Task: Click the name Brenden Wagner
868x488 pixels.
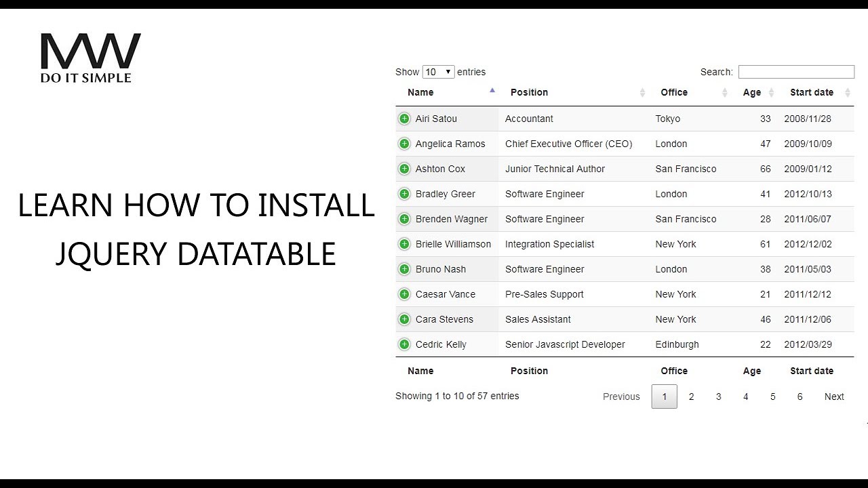Action: point(452,219)
